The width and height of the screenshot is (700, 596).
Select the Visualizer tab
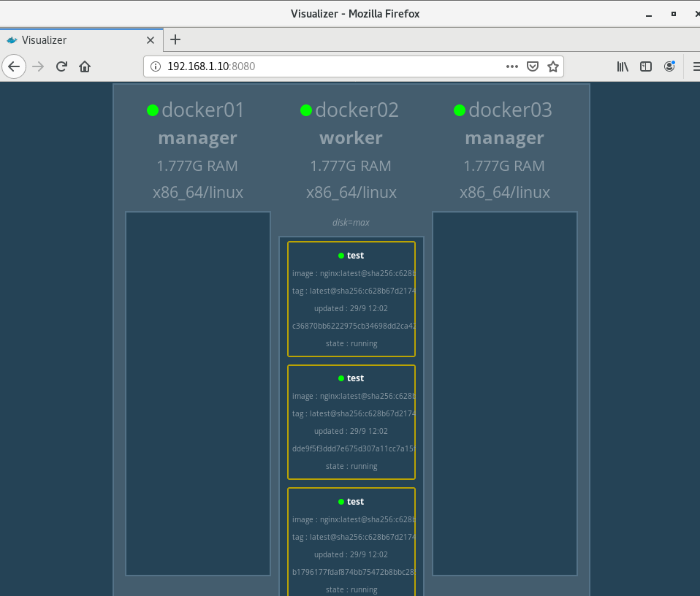pyautogui.click(x=82, y=40)
